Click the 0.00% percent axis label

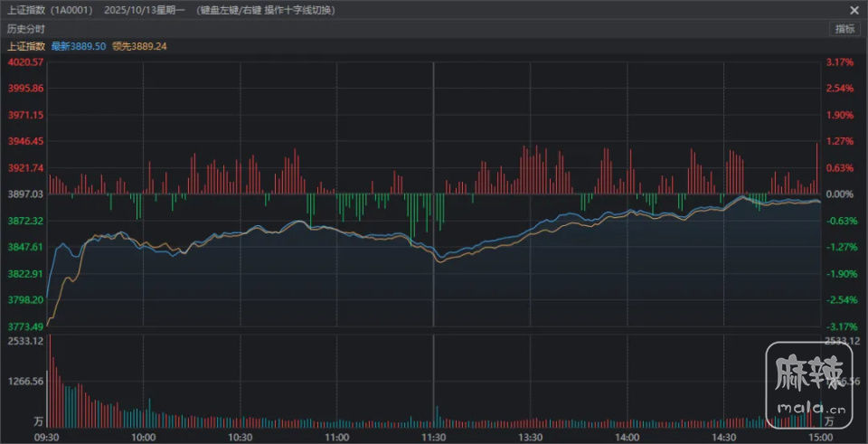pyautogui.click(x=841, y=194)
